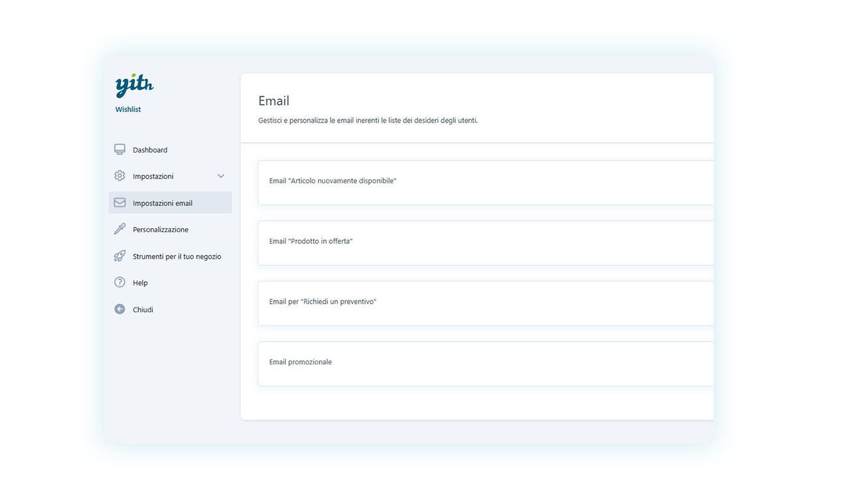Click the Wishlist label under the logo
This screenshot has height=504, width=848.
coord(128,109)
